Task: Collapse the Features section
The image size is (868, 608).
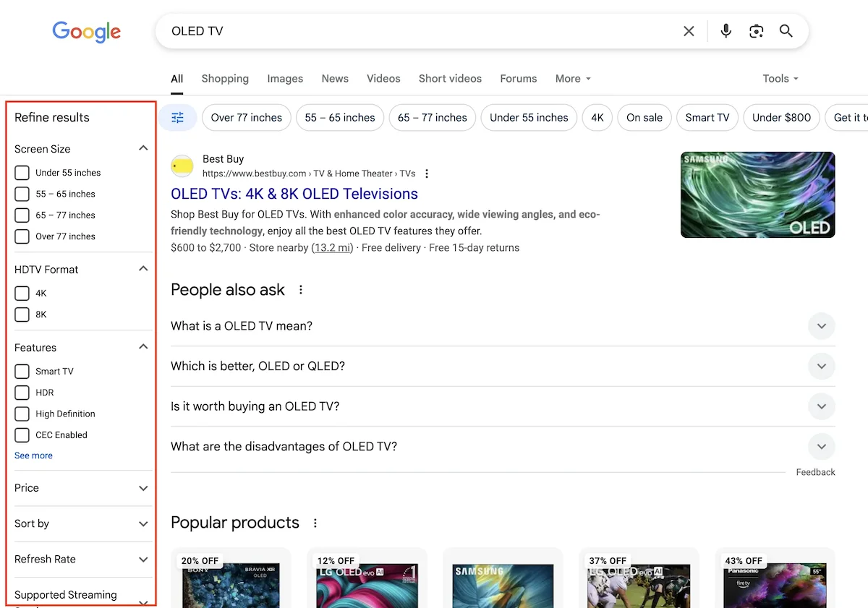Action: click(x=143, y=347)
